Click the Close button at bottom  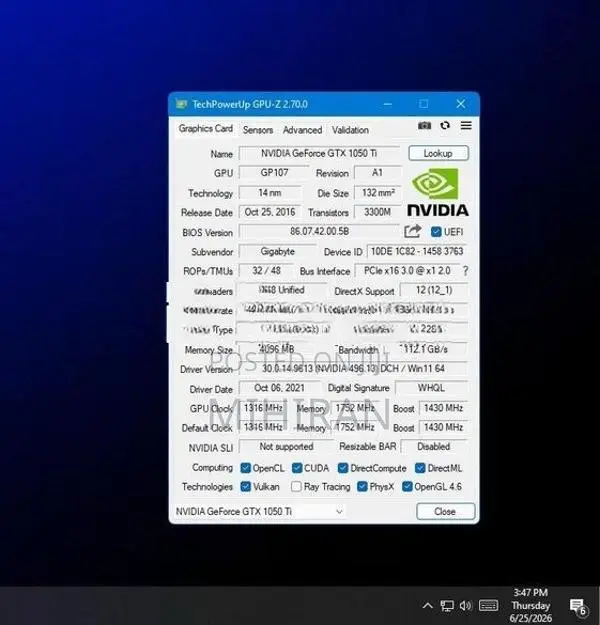click(x=445, y=511)
